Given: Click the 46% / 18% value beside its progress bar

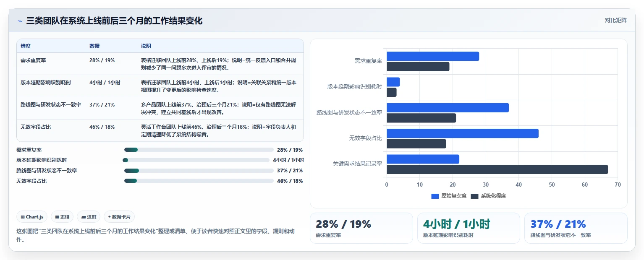Looking at the screenshot, I should click(290, 181).
